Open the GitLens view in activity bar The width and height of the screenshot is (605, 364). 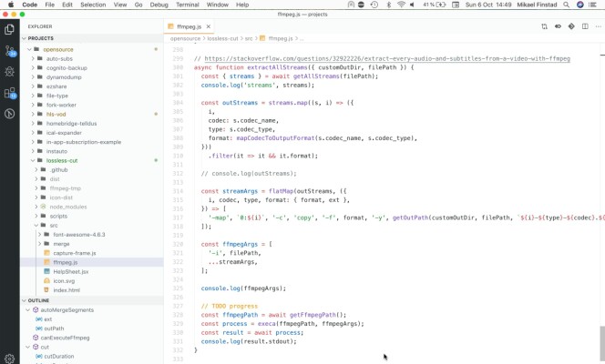(x=9, y=114)
